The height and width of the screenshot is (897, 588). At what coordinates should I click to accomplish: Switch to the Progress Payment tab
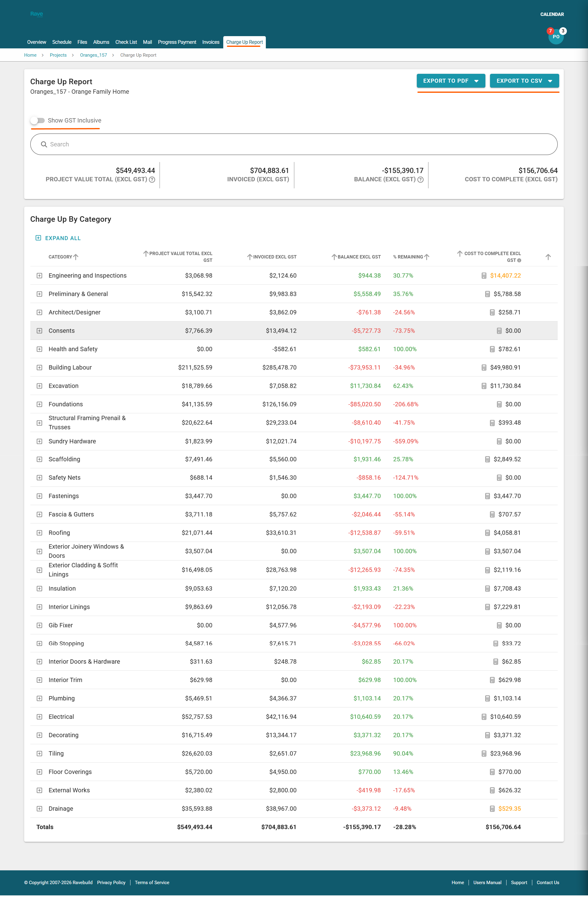click(177, 42)
